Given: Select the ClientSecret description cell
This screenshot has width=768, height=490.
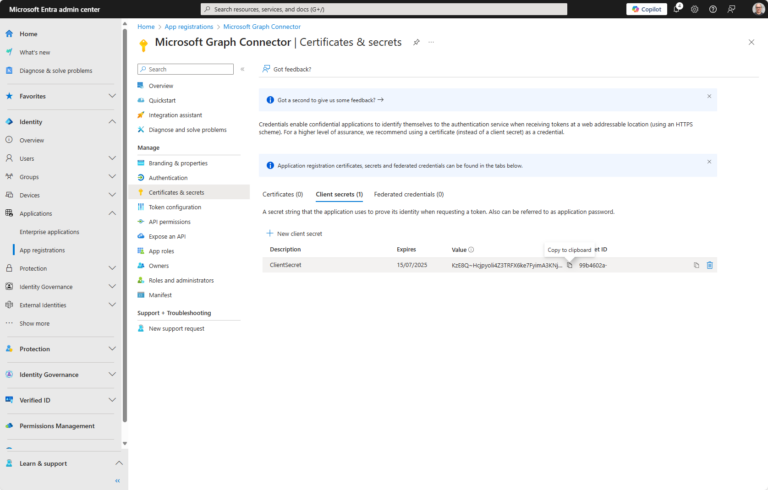Looking at the screenshot, I should (286, 265).
